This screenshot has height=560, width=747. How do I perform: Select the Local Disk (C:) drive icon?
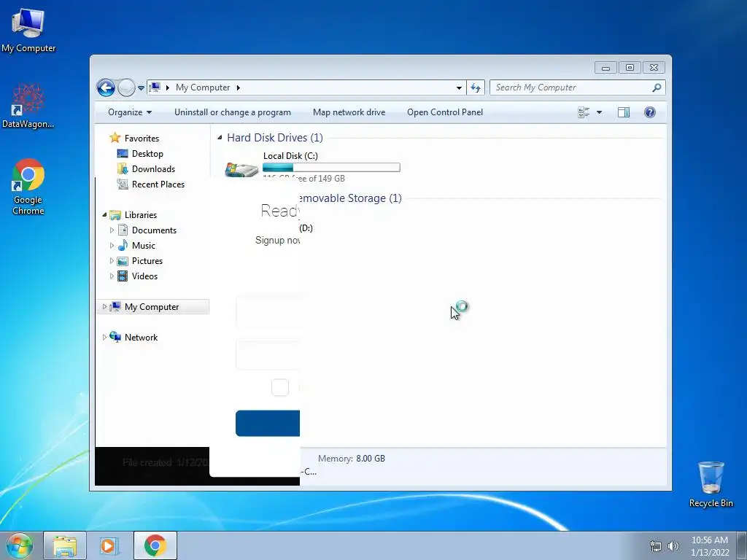tap(241, 169)
